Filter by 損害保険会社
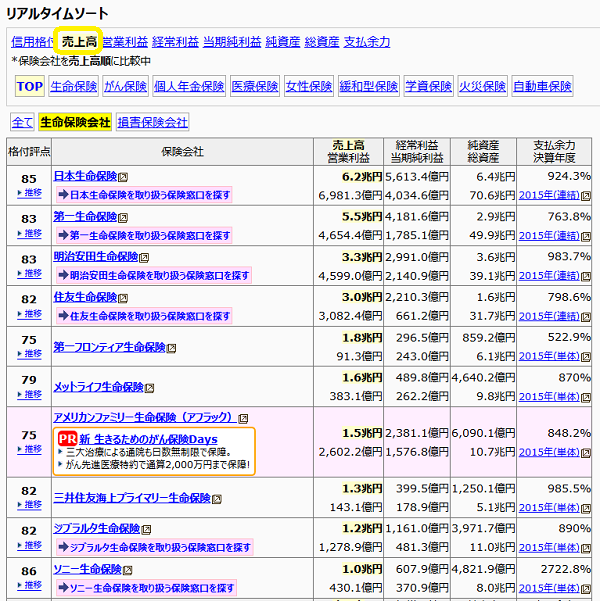This screenshot has height=601, width=600. (x=153, y=122)
